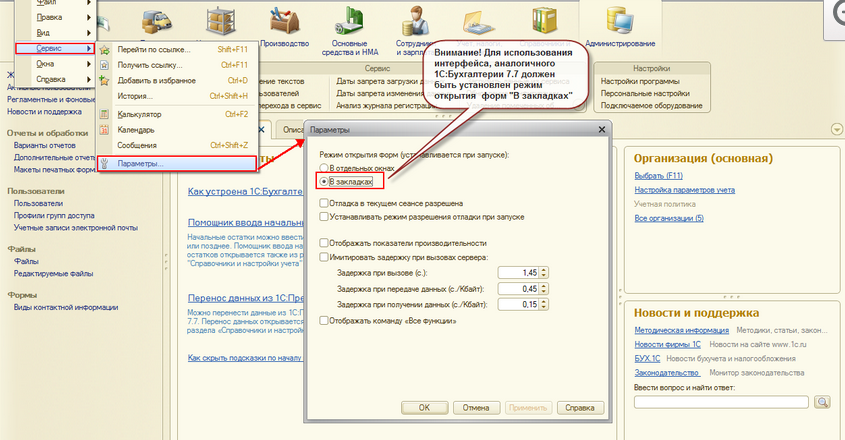The image size is (845, 440).
Task: Open Новости и поддержка in left panel
Action: (x=44, y=112)
